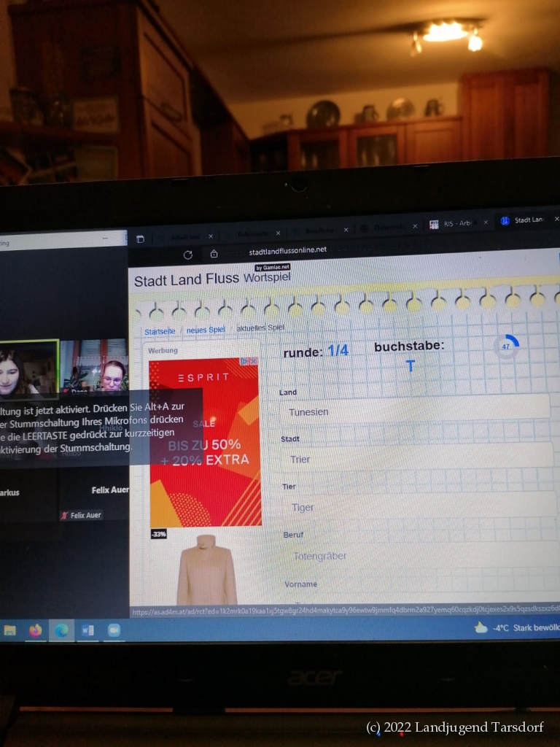Click the lock site-info icon
The height and width of the screenshot is (747, 560).
[214, 254]
